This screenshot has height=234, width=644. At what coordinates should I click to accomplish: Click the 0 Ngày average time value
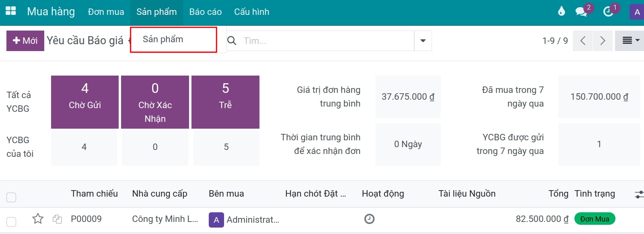408,144
